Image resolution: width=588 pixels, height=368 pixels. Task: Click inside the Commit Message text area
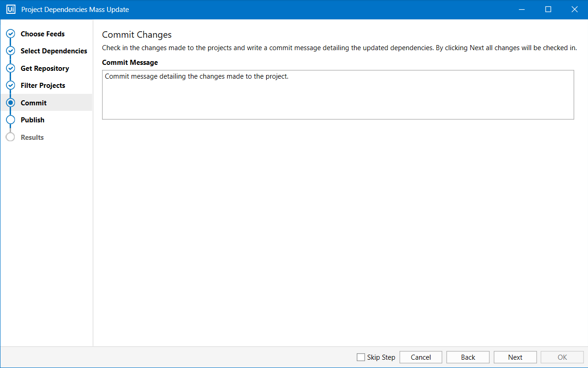[338, 94]
